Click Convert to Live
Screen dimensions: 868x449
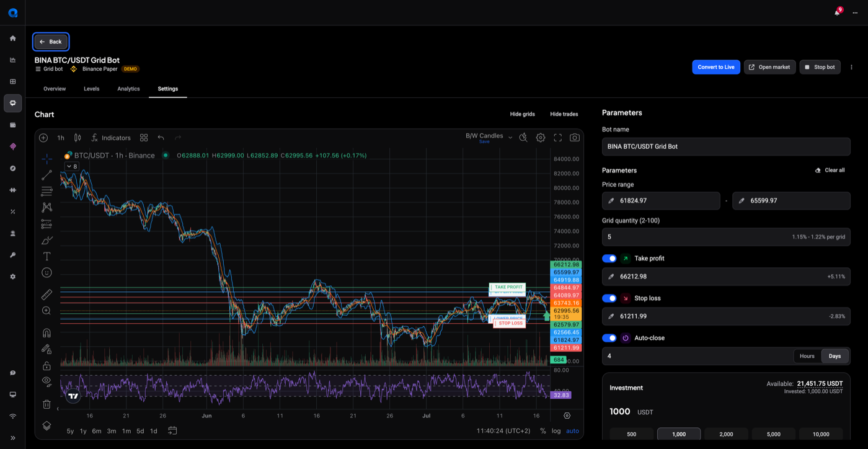click(x=716, y=67)
